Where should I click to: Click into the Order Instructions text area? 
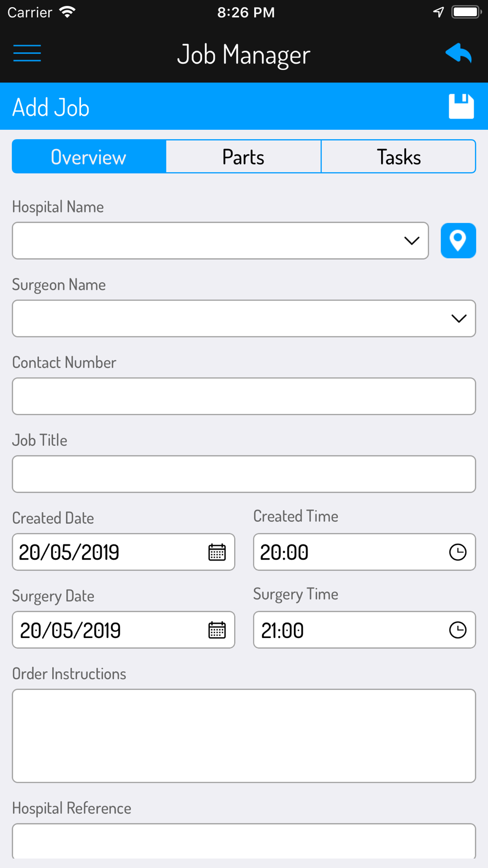[x=244, y=736]
